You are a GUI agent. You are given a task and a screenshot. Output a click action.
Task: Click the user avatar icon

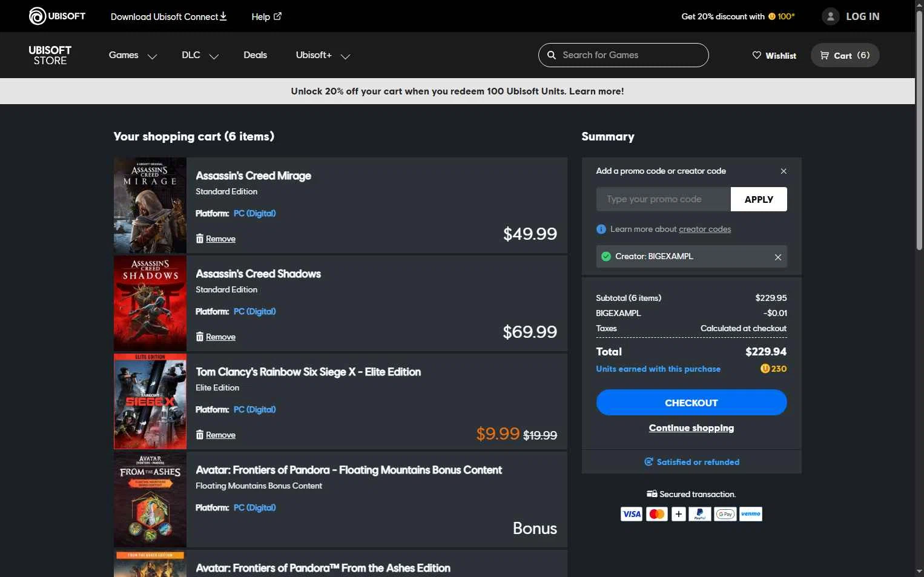[x=831, y=16]
